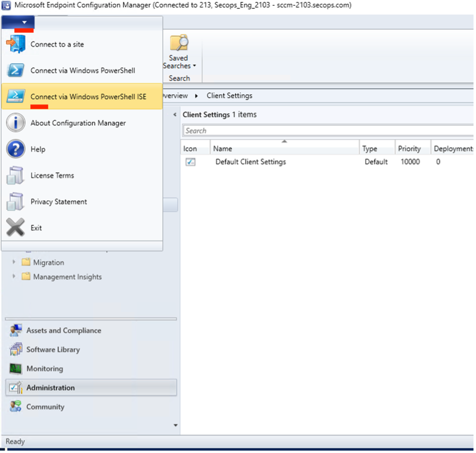This screenshot has width=476, height=453.
Task: Click the 10000 priority value
Action: click(x=410, y=162)
